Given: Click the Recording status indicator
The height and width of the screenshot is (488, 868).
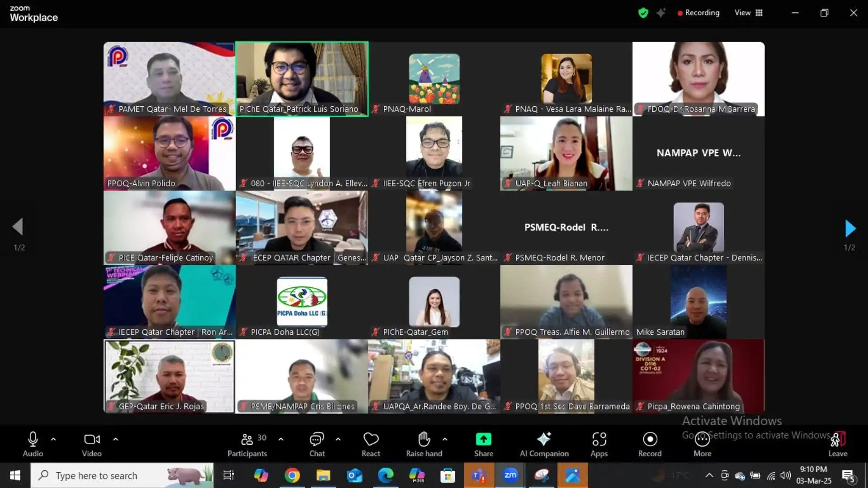Looking at the screenshot, I should point(698,13).
